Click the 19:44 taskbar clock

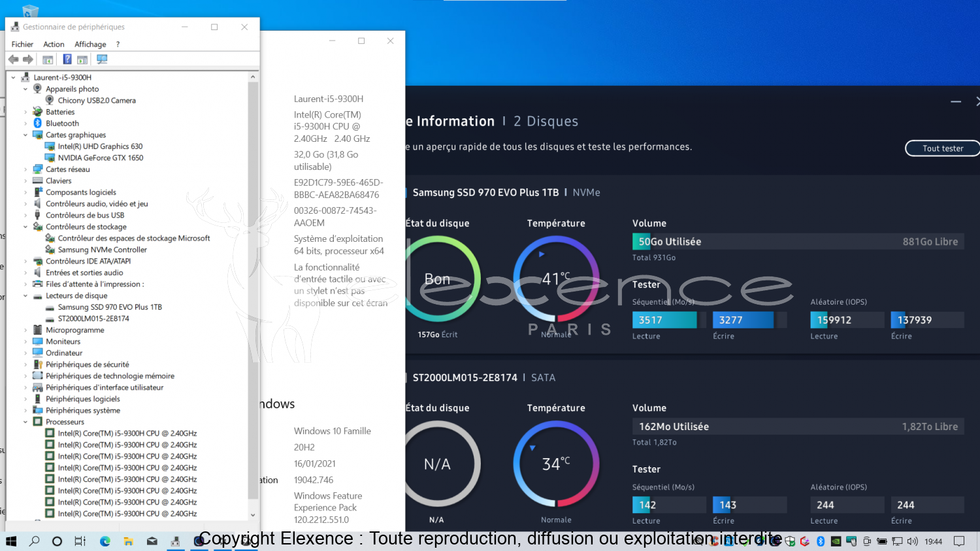(x=934, y=541)
